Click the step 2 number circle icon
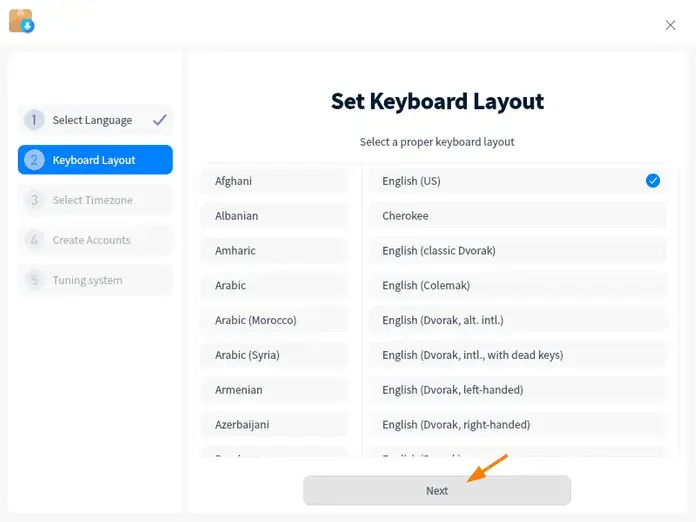The height and width of the screenshot is (522, 696). point(34,160)
